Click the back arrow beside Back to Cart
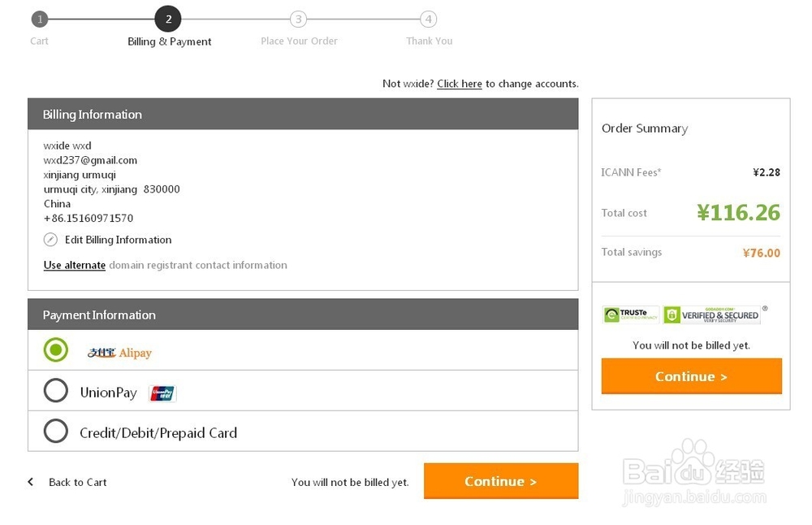This screenshot has width=812, height=525. coord(31,482)
